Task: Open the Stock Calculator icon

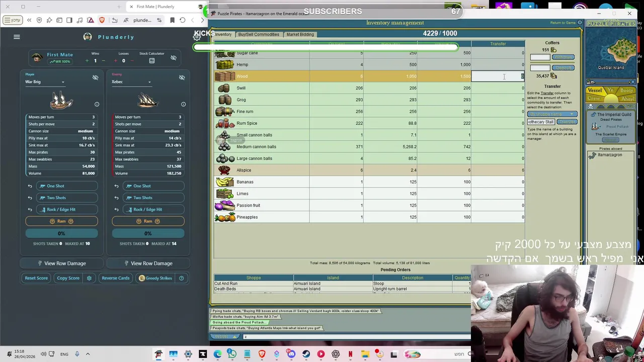Action: (151, 61)
